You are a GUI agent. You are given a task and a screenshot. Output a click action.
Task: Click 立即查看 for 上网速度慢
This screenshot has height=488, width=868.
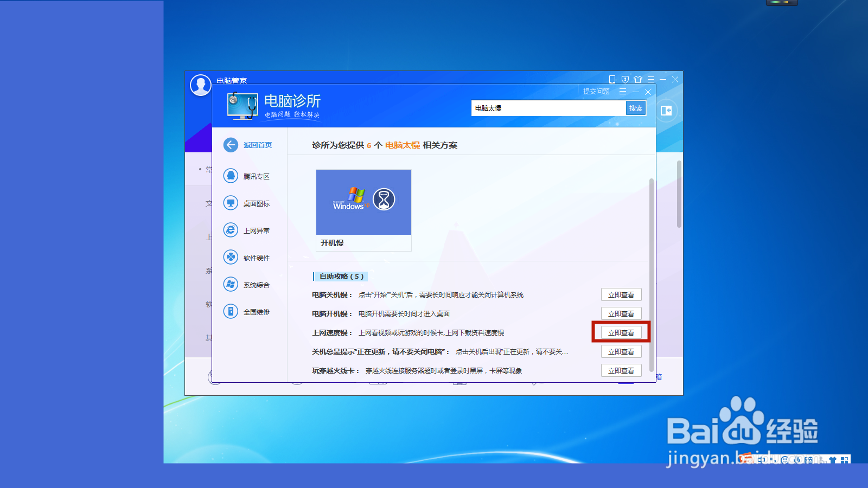621,333
